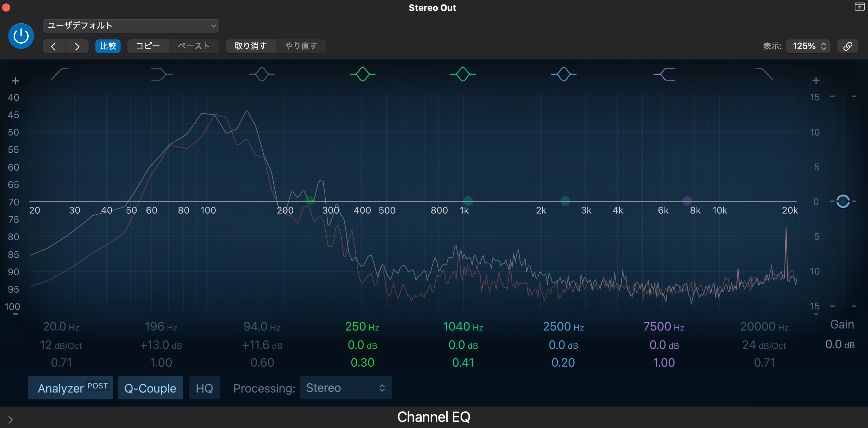The image size is (868, 428).
Task: Open the 125% view size menu
Action: 808,46
